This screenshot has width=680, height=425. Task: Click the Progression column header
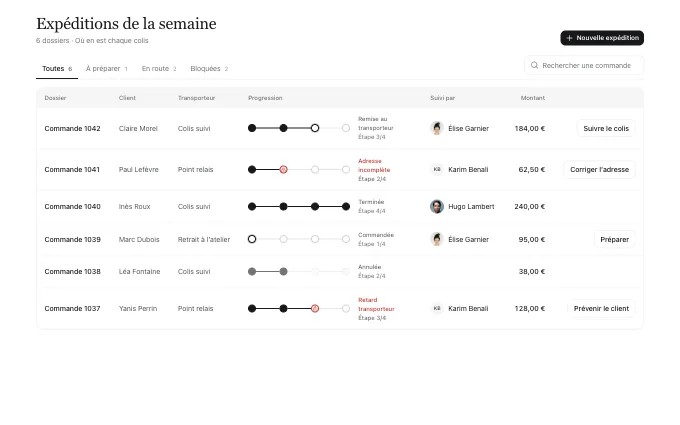coord(265,98)
